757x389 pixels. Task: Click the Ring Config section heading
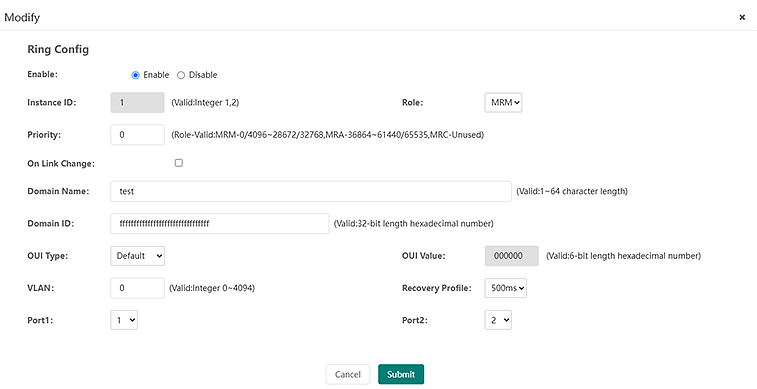[58, 49]
